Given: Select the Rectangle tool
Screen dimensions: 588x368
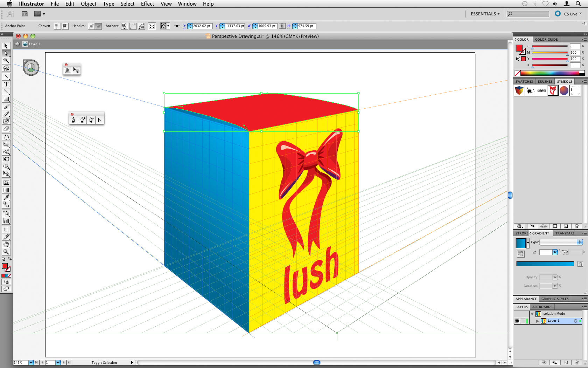Looking at the screenshot, I should click(6, 99).
